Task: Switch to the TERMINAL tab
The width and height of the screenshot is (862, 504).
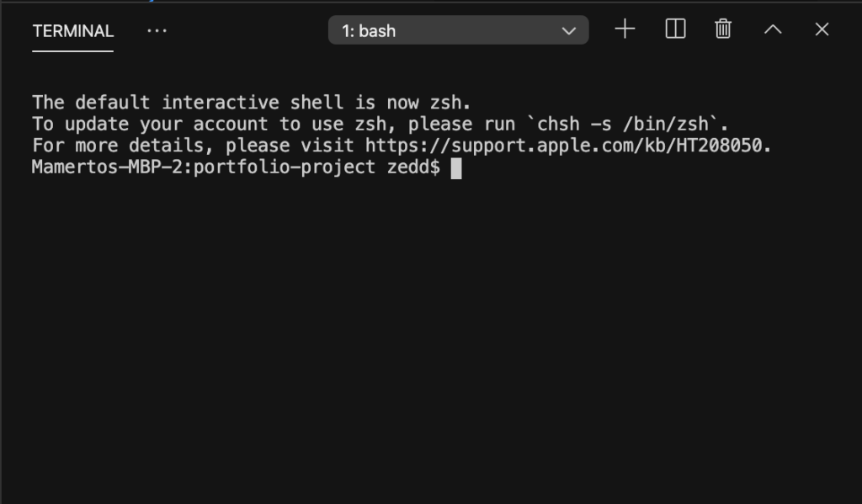Action: [x=73, y=31]
